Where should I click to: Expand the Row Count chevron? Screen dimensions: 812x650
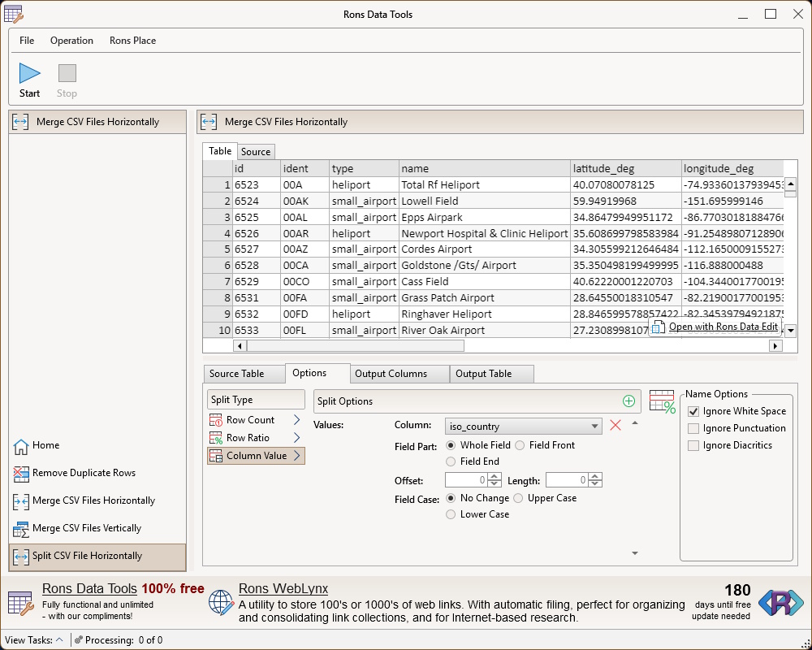[296, 420]
